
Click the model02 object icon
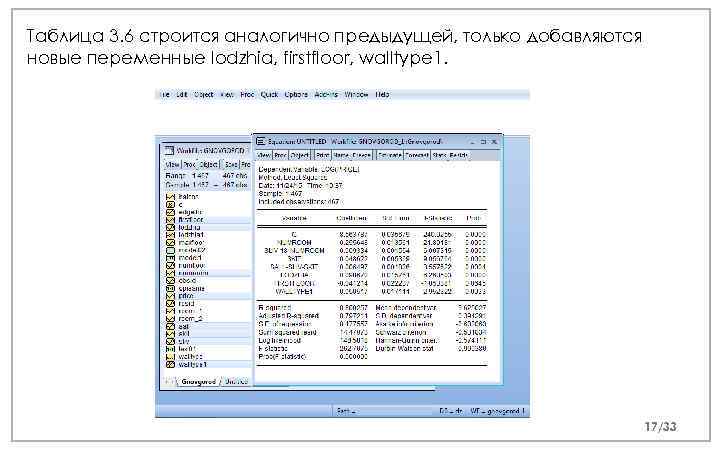click(x=170, y=250)
